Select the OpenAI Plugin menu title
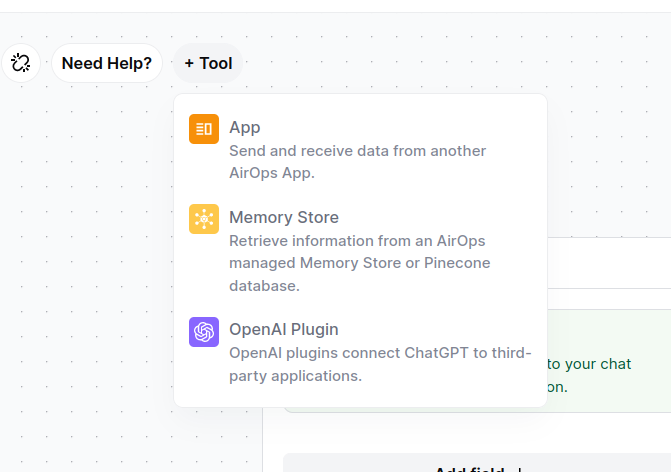Image resolution: width=671 pixels, height=472 pixels. coord(284,330)
